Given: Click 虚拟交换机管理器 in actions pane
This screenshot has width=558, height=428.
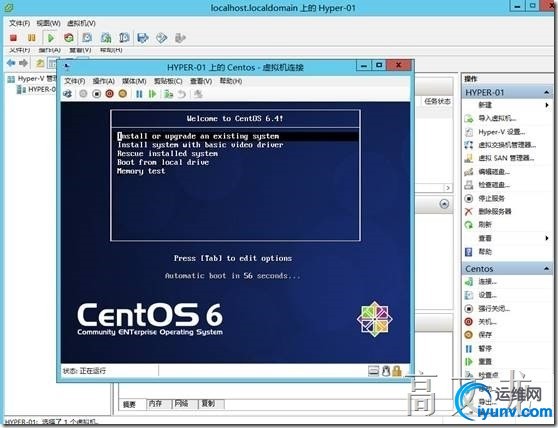Looking at the screenshot, I should [507, 145].
